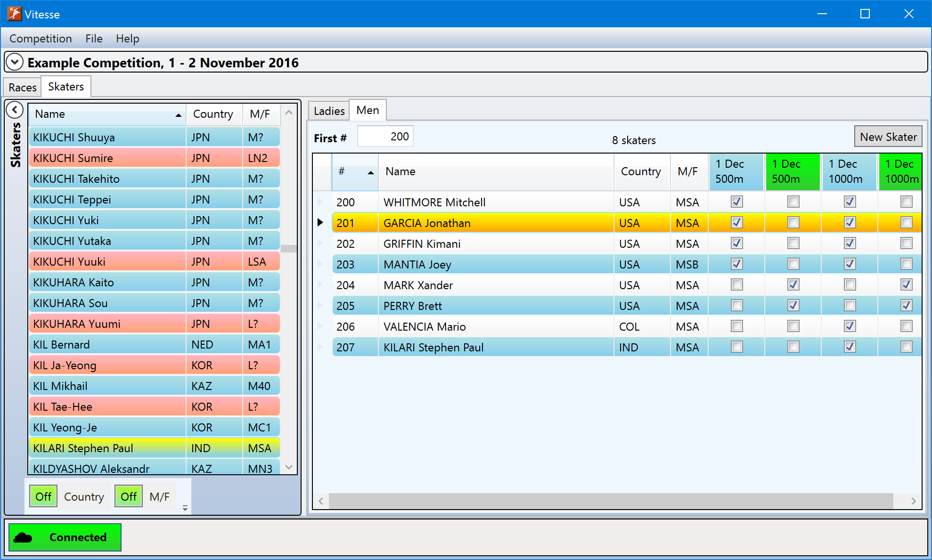Screen dimensions: 932x560
Task: Click the blue 1 Dec 500m column header
Action: pyautogui.click(x=736, y=172)
